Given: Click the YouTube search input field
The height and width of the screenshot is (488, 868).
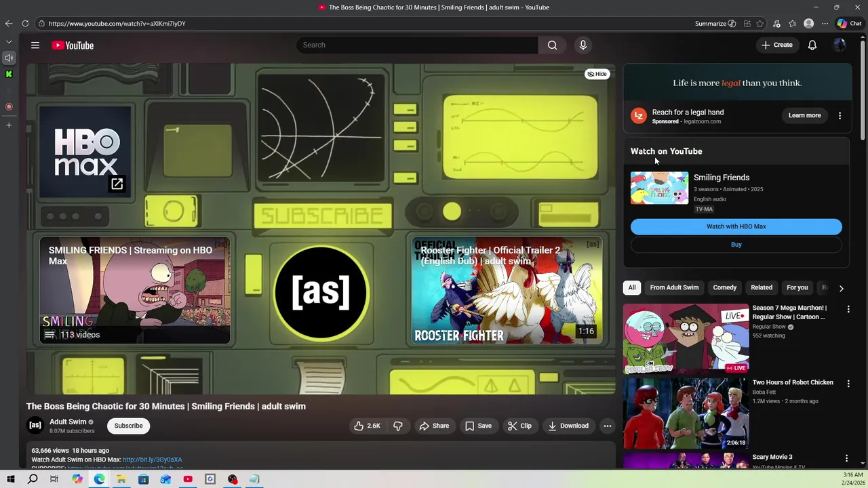Looking at the screenshot, I should (417, 45).
